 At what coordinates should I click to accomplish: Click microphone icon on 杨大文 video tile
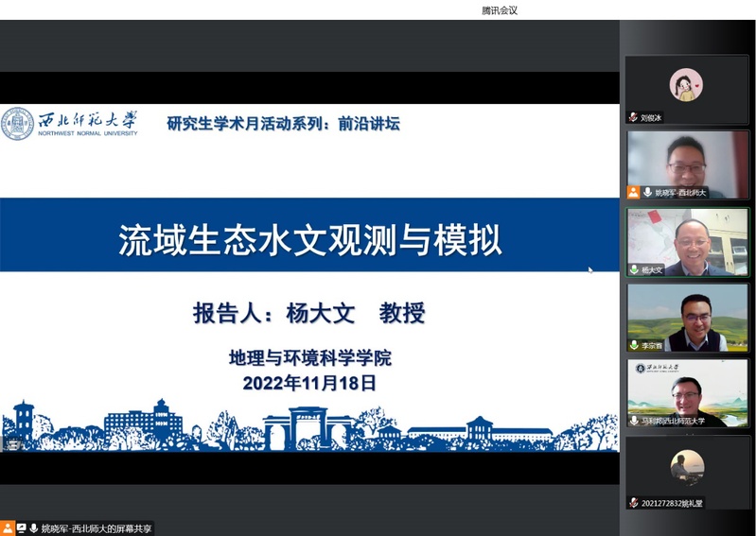click(x=634, y=269)
